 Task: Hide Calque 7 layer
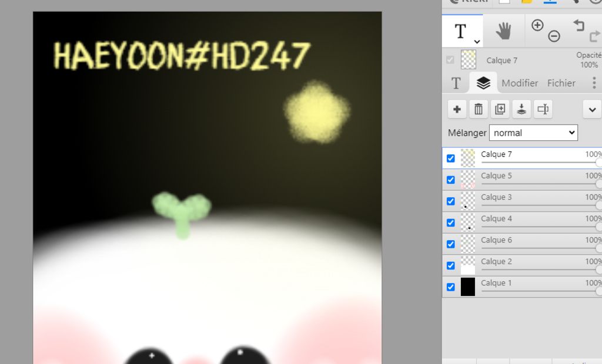click(451, 159)
